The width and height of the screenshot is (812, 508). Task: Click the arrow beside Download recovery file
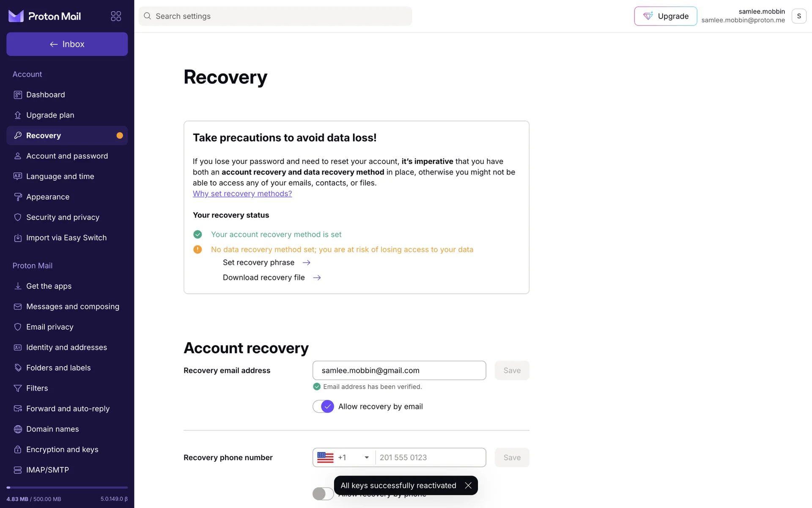(317, 278)
